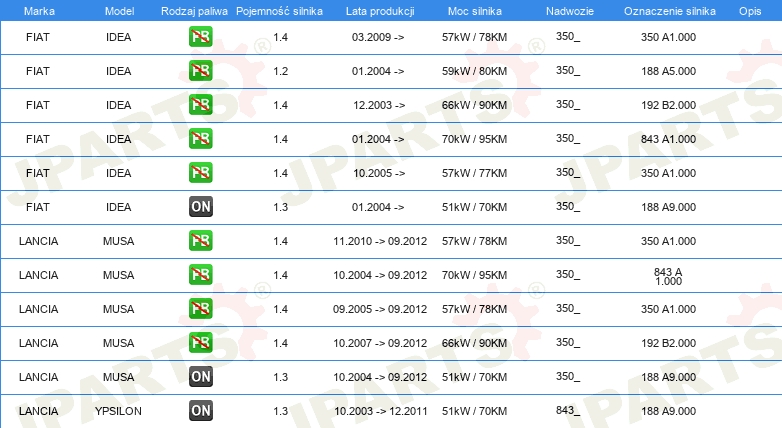Viewport: 782px width, 428px height.
Task: Click the 192 B2.000 code in the FIAT IDEA row
Action: [668, 105]
